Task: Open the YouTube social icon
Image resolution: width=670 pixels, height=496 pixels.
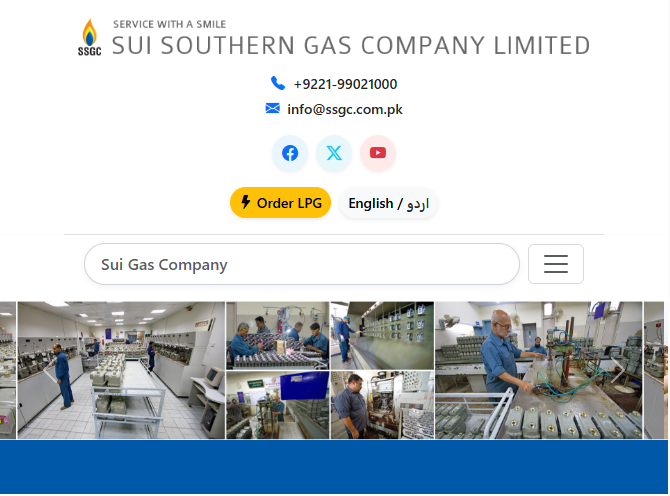Action: [378, 153]
